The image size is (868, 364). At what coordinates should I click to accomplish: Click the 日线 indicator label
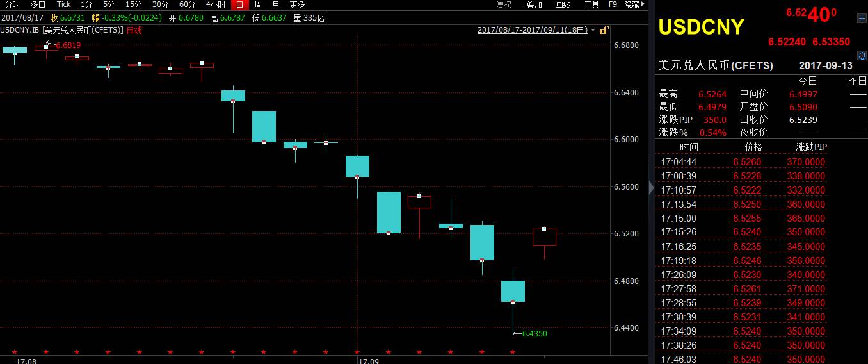[134, 30]
